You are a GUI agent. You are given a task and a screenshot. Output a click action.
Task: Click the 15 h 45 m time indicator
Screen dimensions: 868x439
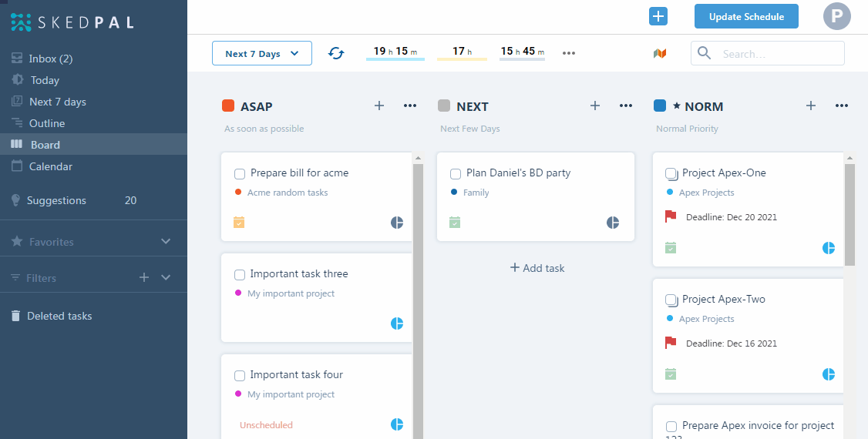tap(522, 52)
